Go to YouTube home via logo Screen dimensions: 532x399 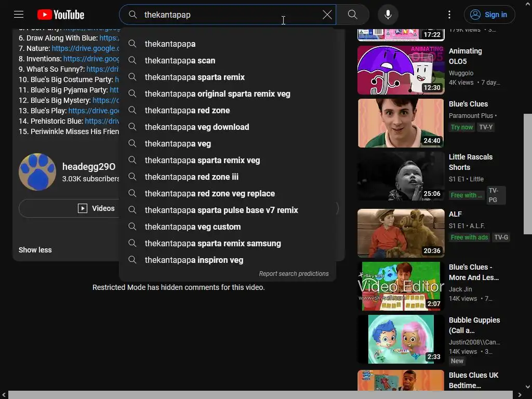coord(60,15)
